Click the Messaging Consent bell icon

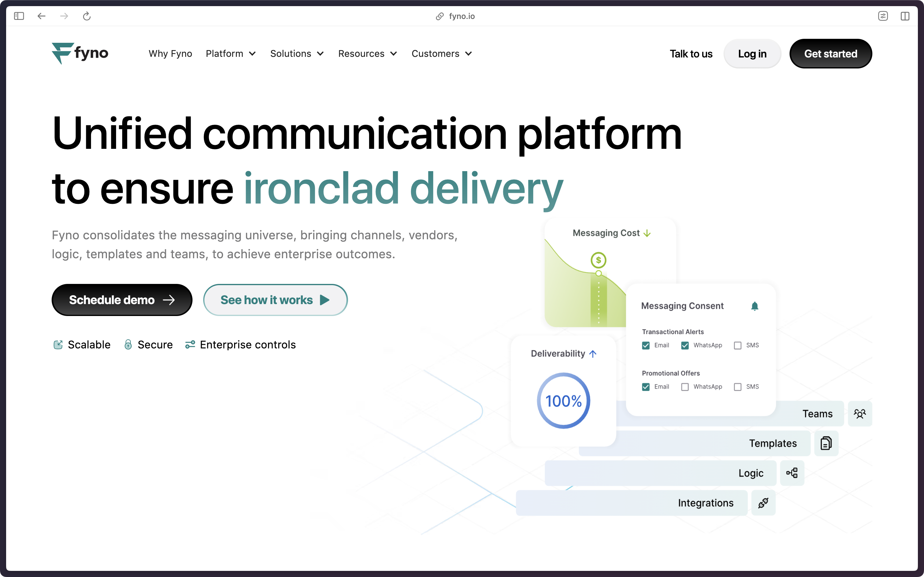[754, 306]
